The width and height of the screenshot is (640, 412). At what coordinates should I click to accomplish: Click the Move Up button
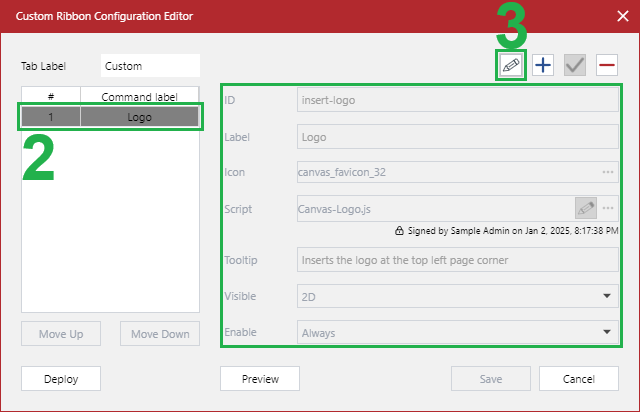click(x=61, y=333)
